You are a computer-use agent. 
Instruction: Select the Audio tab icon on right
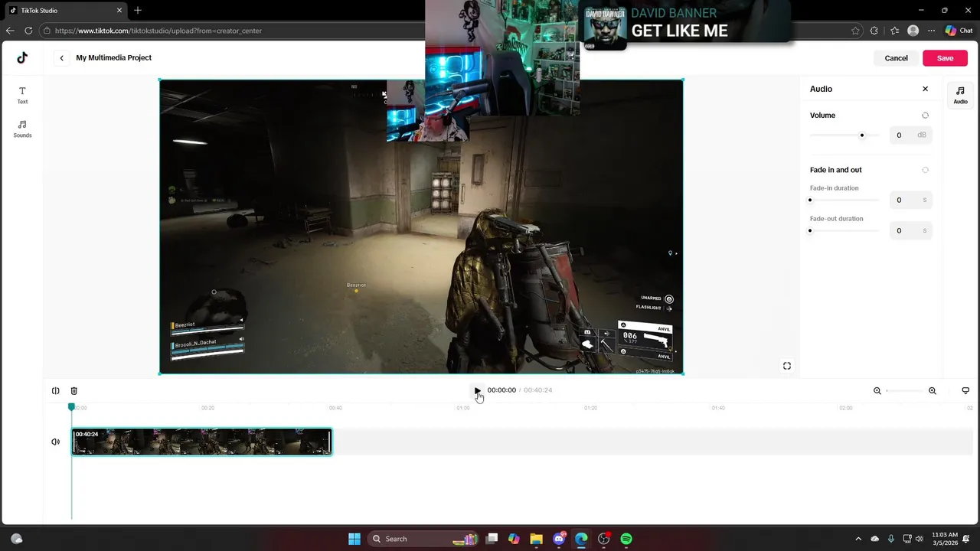coord(960,95)
